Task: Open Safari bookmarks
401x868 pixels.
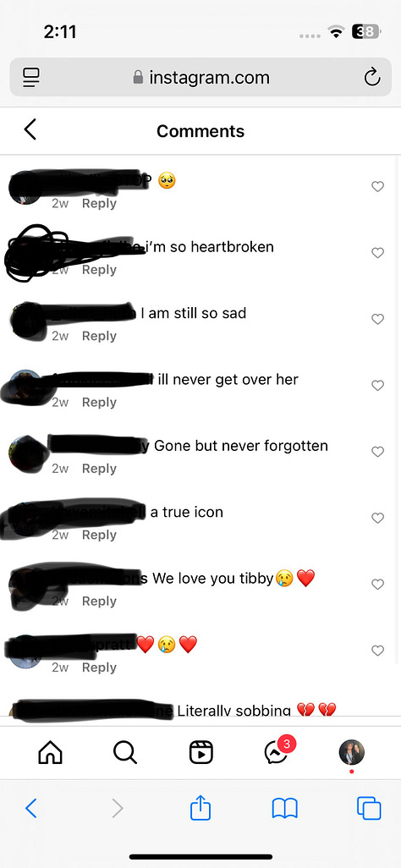Action: click(285, 809)
